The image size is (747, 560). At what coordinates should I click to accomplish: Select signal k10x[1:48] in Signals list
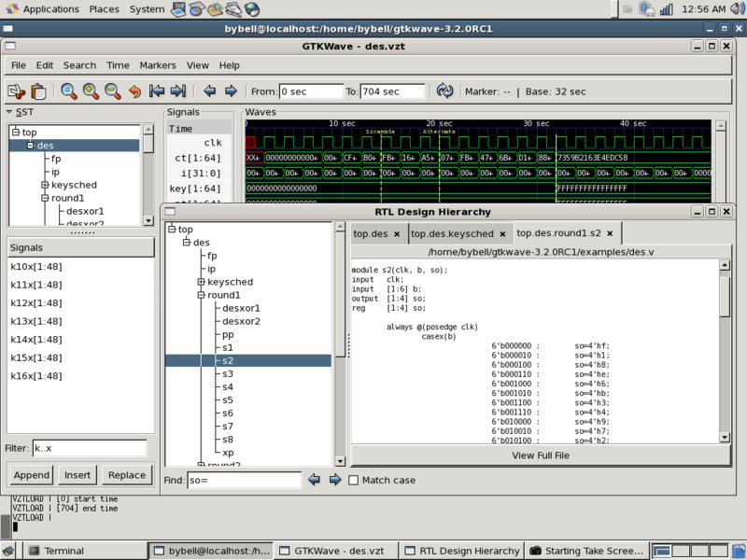(x=36, y=267)
